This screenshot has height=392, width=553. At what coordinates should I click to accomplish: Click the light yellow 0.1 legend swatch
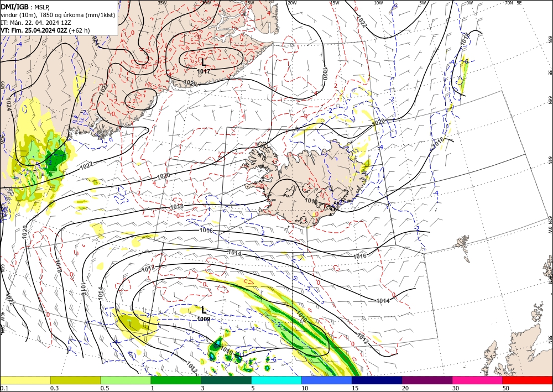(25, 380)
